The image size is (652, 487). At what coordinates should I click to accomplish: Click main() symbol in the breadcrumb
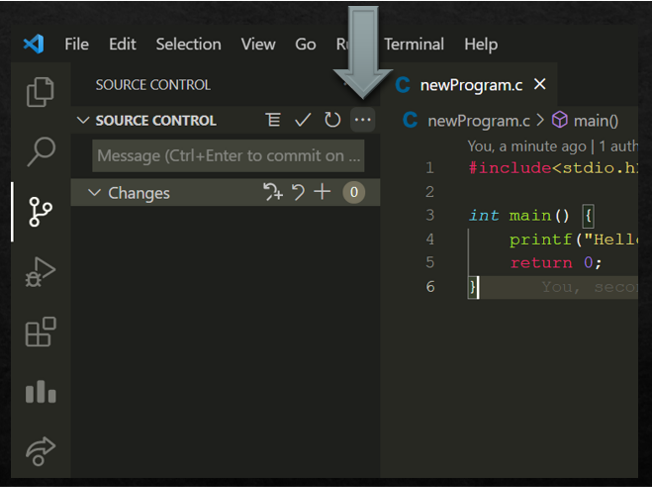[x=596, y=121]
